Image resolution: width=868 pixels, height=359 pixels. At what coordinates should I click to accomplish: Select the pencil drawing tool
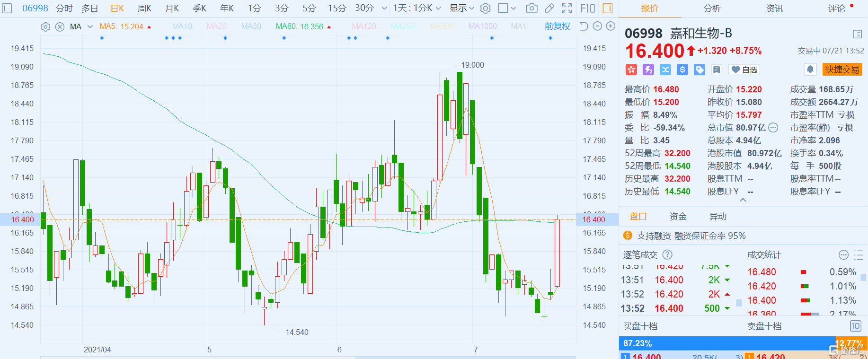point(549,8)
